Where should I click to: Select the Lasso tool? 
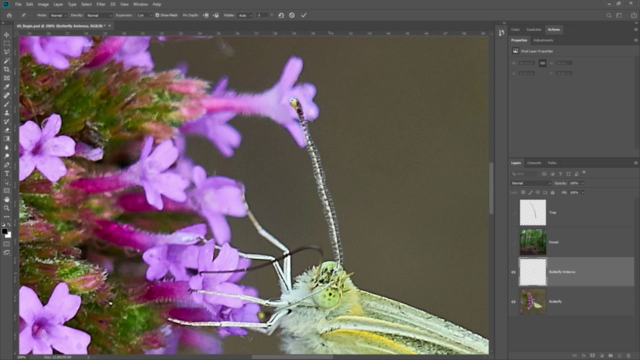pos(7,52)
